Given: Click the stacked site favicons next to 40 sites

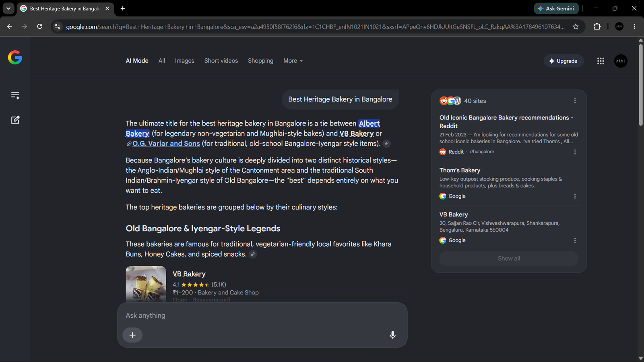Looking at the screenshot, I should pos(450,101).
